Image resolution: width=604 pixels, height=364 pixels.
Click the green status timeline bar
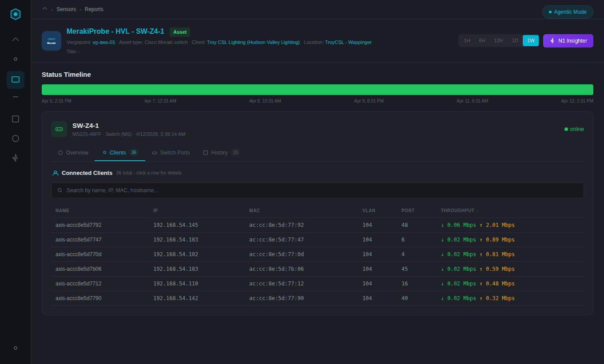[318, 90]
